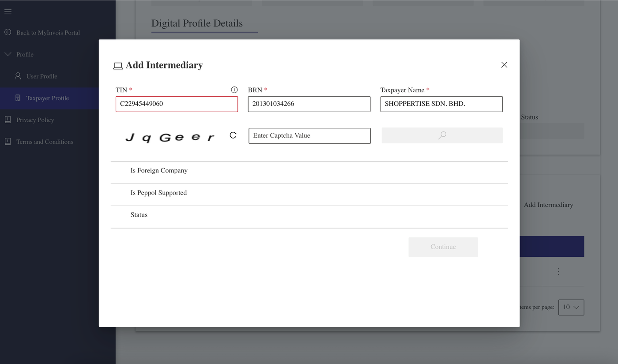618x364 pixels.
Task: Click the laptop icon beside Add Intermediary title
Action: click(x=118, y=66)
